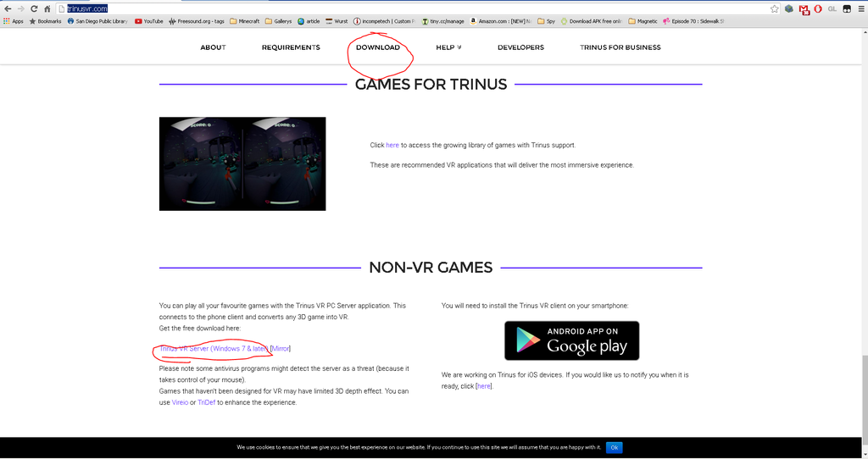Open the YouTube bookmark
Viewport: 868px width, 459px height.
149,21
